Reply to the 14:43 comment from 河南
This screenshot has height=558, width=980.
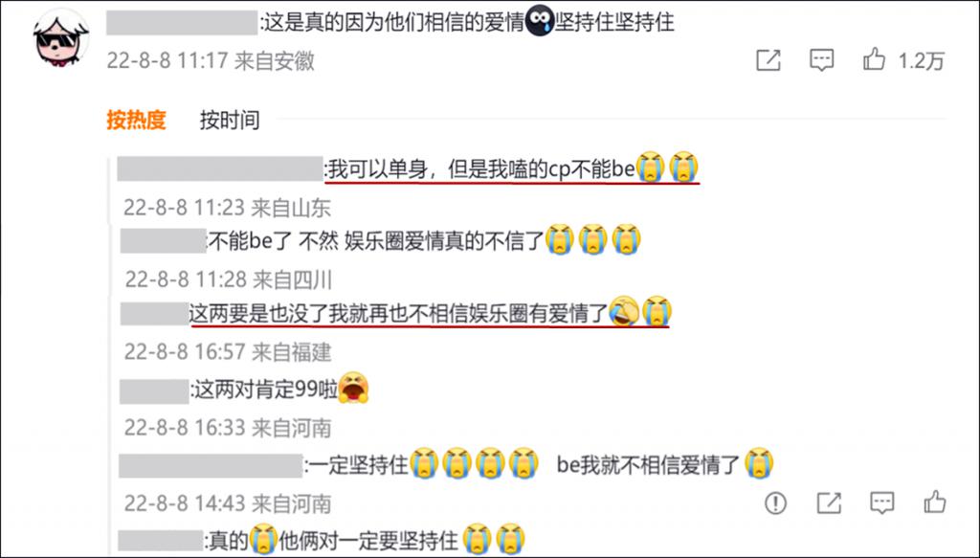point(881,502)
